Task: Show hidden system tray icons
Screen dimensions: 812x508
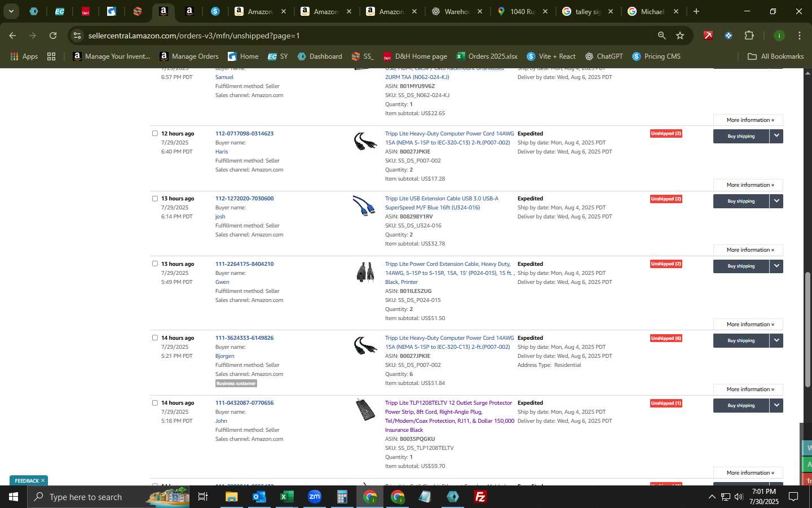Action: coord(712,497)
